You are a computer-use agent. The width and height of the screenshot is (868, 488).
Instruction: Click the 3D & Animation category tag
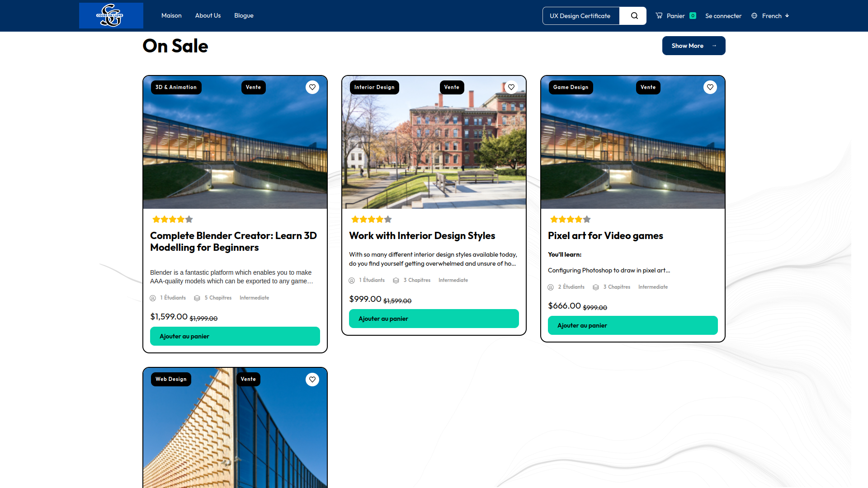point(176,87)
